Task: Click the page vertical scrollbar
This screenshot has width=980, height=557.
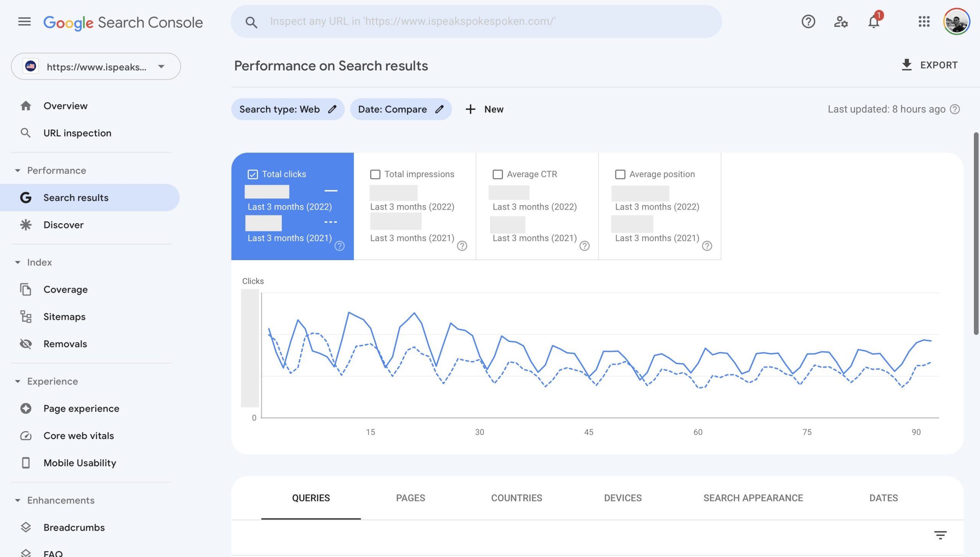Action: tap(976, 233)
